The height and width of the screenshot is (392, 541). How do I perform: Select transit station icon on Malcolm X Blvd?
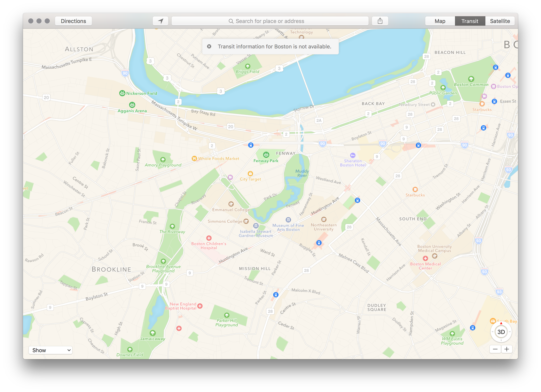[276, 295]
